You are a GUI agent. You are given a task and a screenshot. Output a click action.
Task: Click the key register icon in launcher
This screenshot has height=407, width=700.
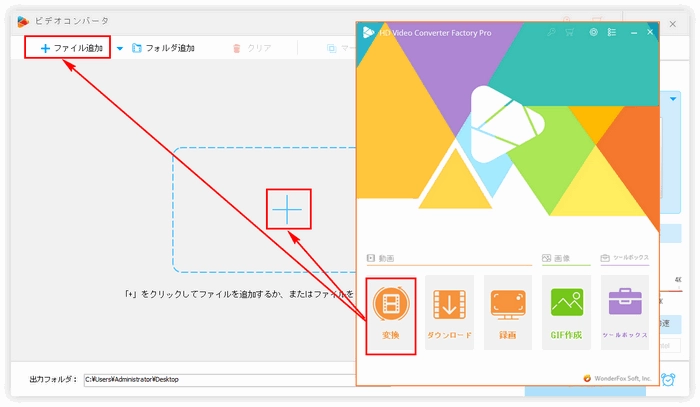pos(551,32)
